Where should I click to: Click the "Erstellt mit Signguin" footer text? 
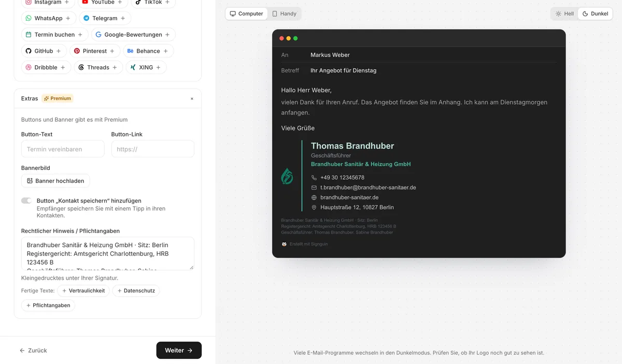click(308, 244)
